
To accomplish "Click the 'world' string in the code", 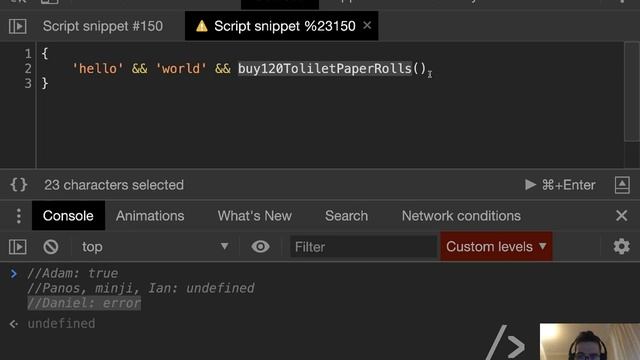I will click(181, 69).
